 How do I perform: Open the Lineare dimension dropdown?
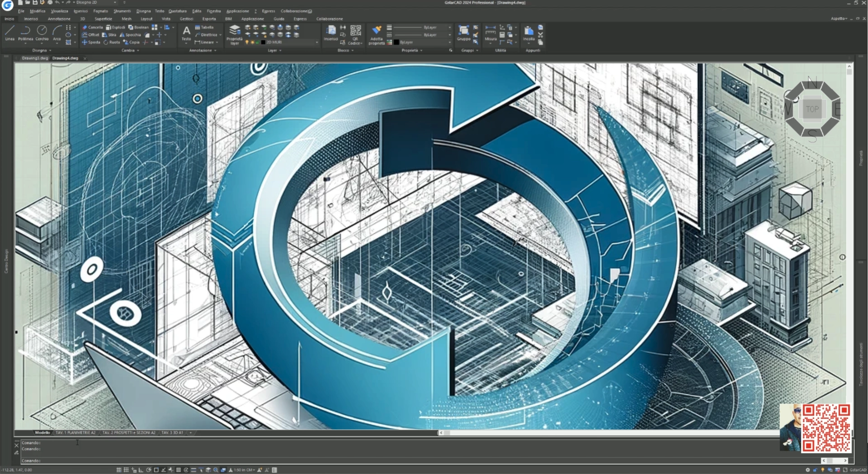217,43
